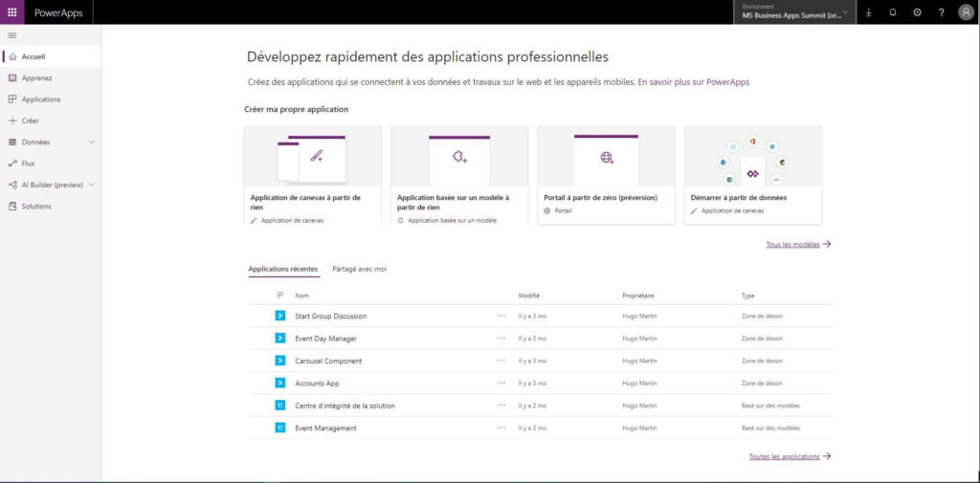Viewport: 980px width, 483px height.
Task: Open the user account avatar
Action: point(966,12)
